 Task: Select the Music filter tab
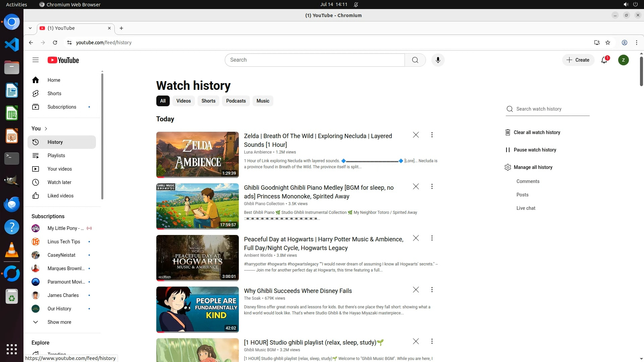pyautogui.click(x=263, y=101)
